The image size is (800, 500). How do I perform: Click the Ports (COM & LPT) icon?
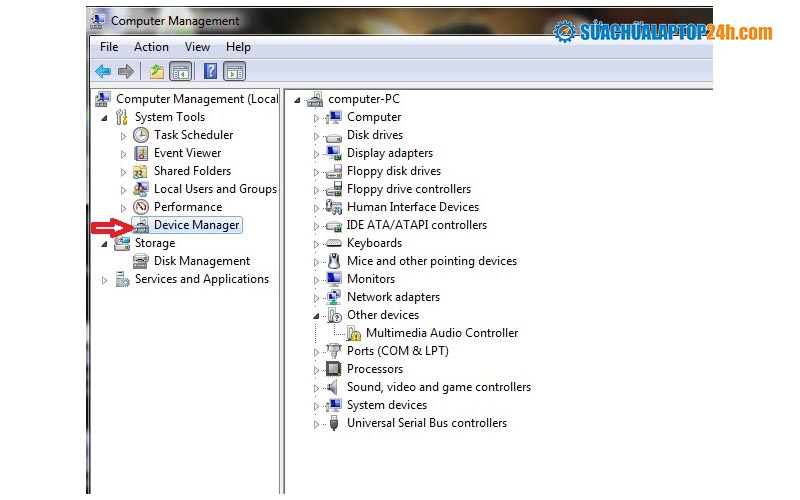click(x=334, y=351)
